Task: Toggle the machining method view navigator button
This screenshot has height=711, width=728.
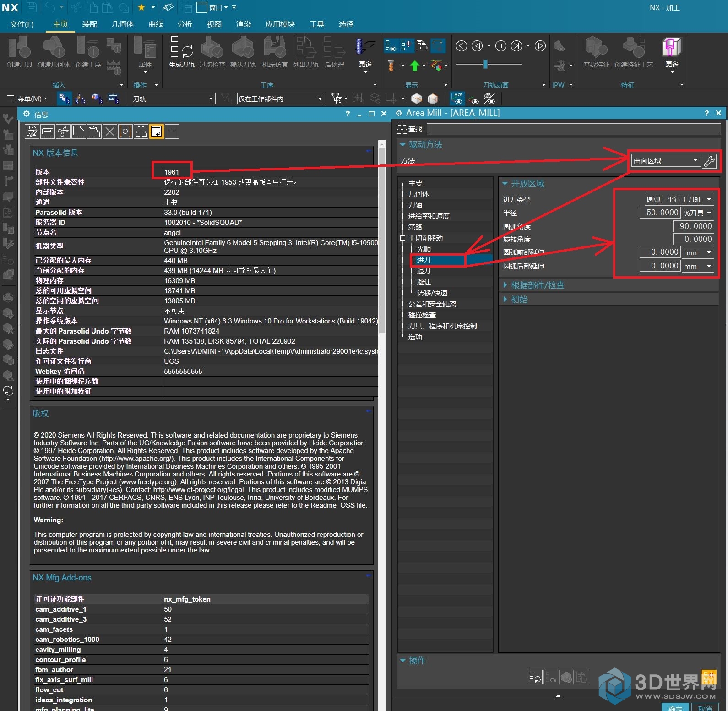Action: click(113, 98)
